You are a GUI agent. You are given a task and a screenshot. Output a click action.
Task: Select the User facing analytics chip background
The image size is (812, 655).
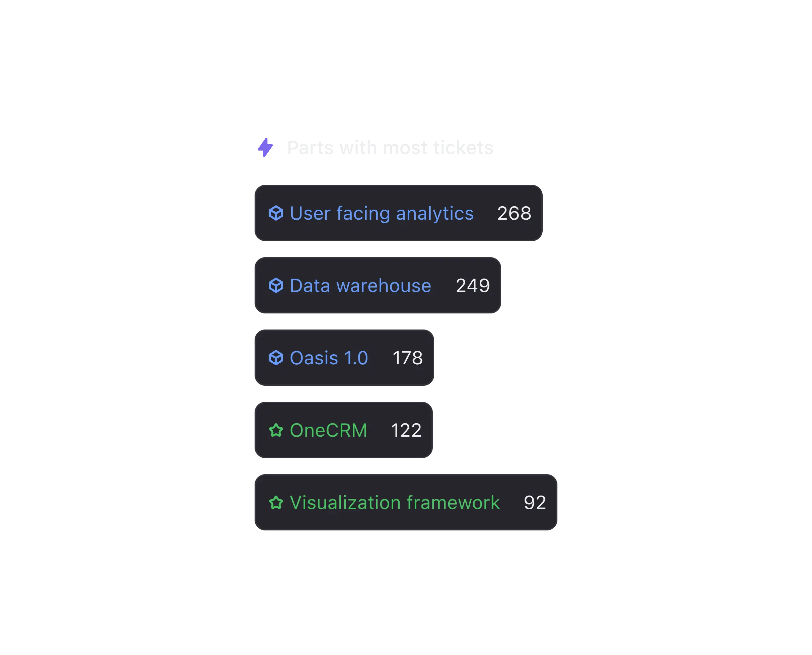tap(399, 213)
